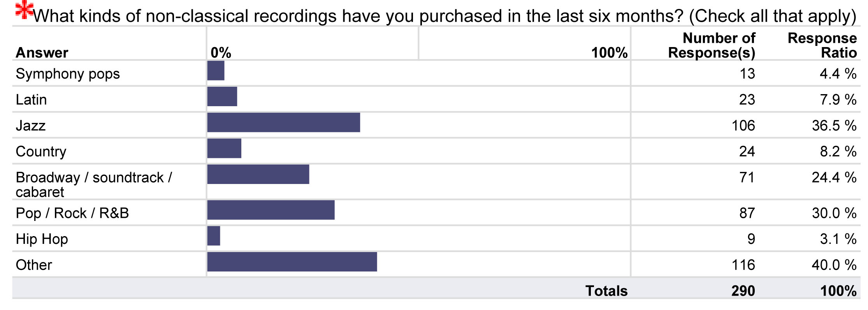Select the Hip Hop answer label

[42, 239]
